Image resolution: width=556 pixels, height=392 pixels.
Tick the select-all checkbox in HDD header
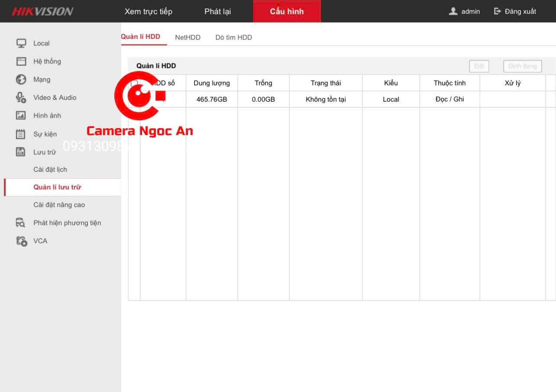(135, 83)
